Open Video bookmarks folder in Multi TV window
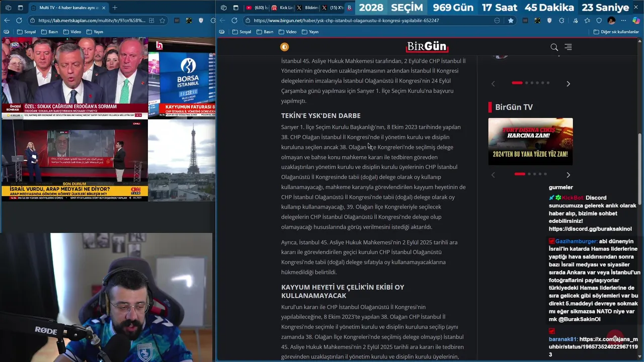Screen dimensions: 644x362 [x=71, y=32]
